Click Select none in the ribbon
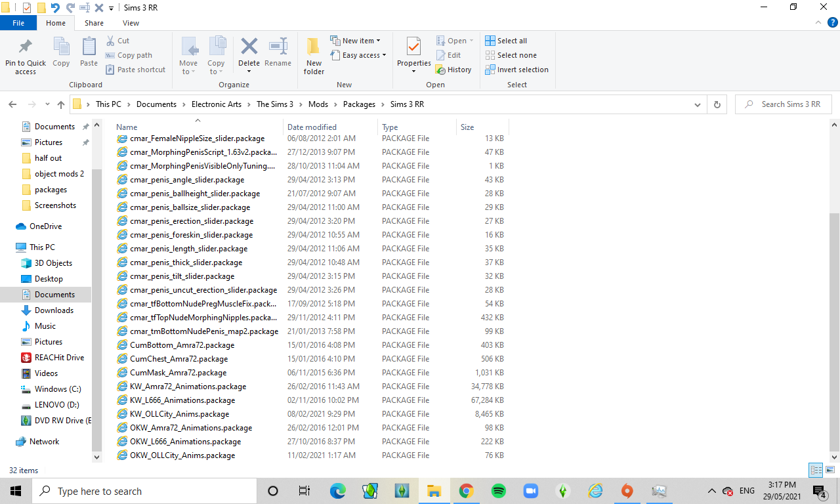Viewport: 840px width, 504px height. coord(511,55)
